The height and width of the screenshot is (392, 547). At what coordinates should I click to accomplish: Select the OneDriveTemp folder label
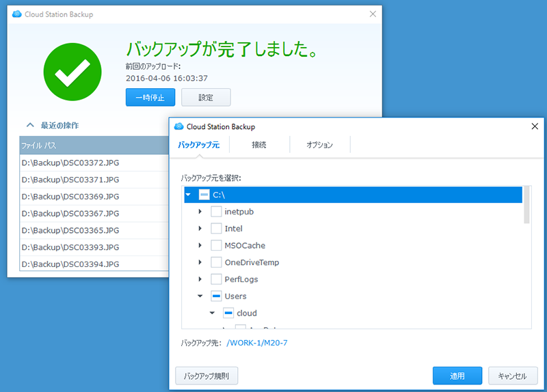pos(252,262)
